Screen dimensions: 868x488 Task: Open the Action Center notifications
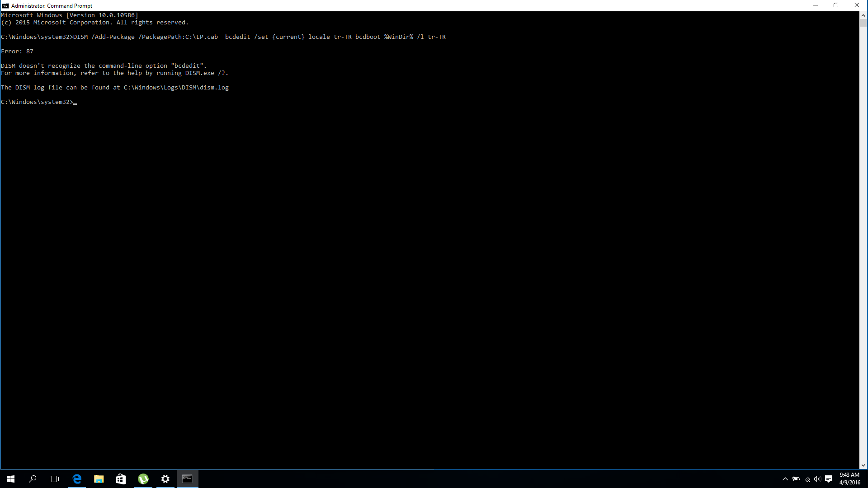click(x=829, y=479)
